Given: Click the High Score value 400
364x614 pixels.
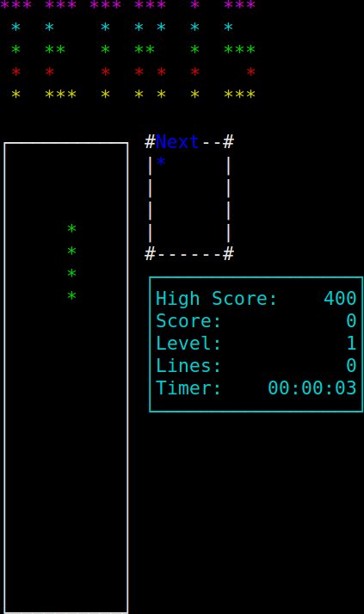Looking at the screenshot, I should pyautogui.click(x=340, y=299).
